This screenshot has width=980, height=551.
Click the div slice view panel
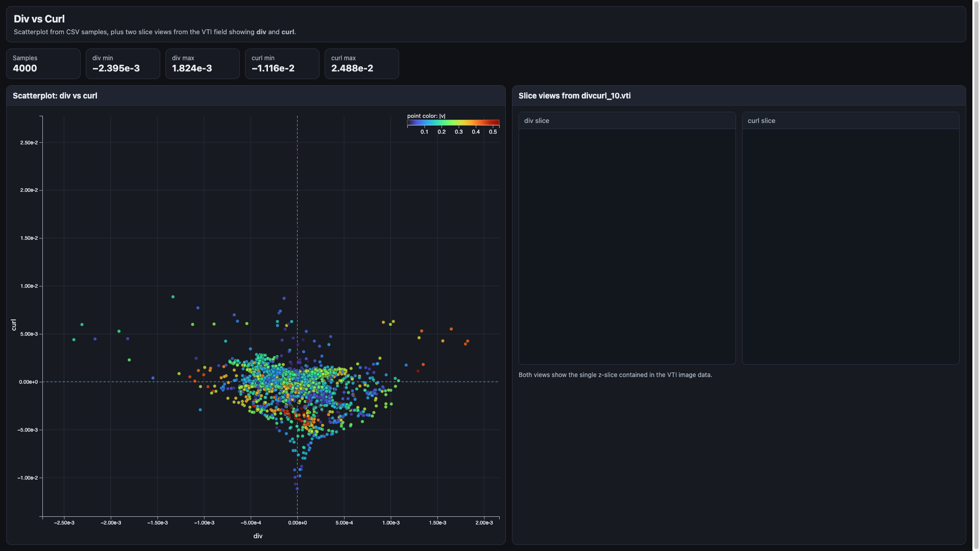(x=627, y=238)
